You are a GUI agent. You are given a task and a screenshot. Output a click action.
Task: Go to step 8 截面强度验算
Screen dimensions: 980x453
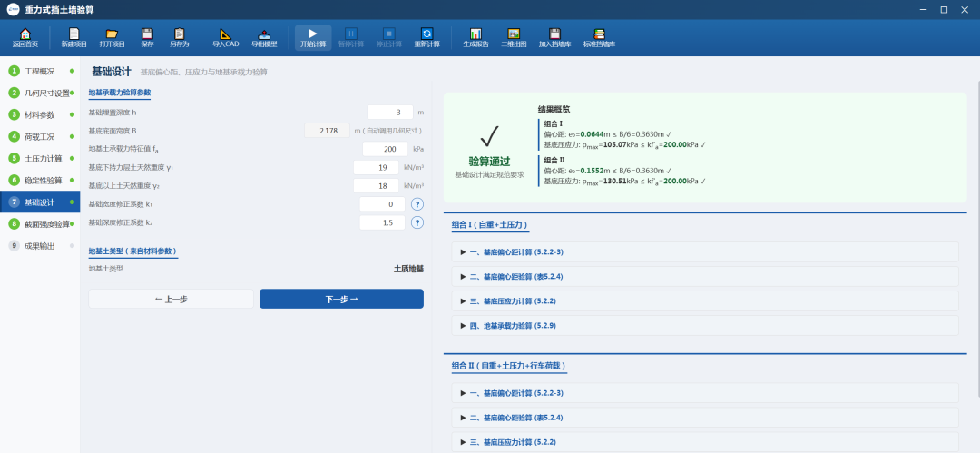[x=40, y=224]
